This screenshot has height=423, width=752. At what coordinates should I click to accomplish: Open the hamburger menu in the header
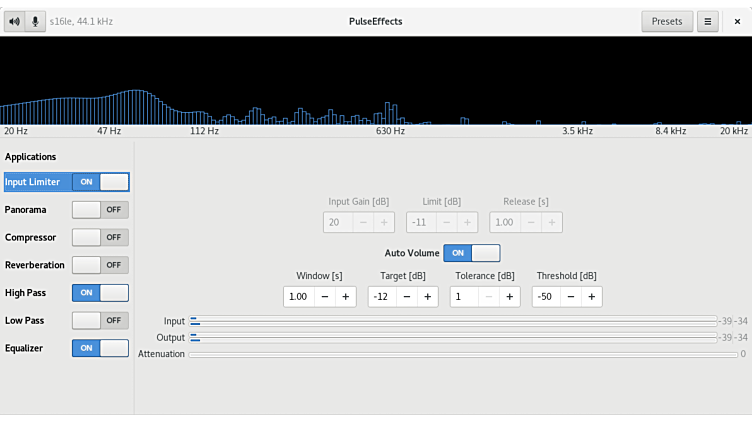coord(708,21)
